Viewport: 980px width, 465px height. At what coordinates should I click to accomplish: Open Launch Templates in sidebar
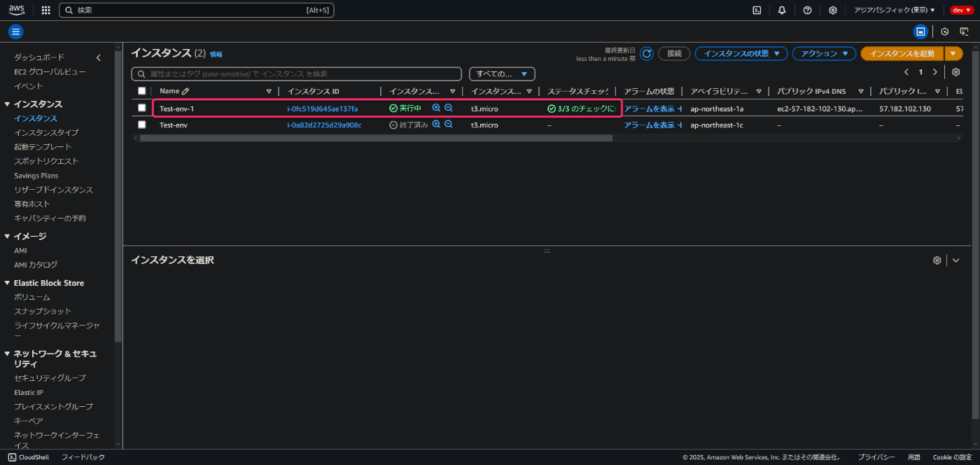point(43,147)
